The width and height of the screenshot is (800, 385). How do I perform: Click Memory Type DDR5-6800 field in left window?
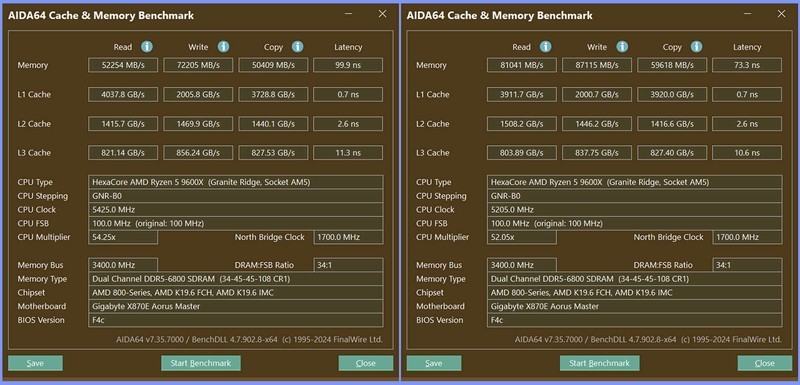236,279
